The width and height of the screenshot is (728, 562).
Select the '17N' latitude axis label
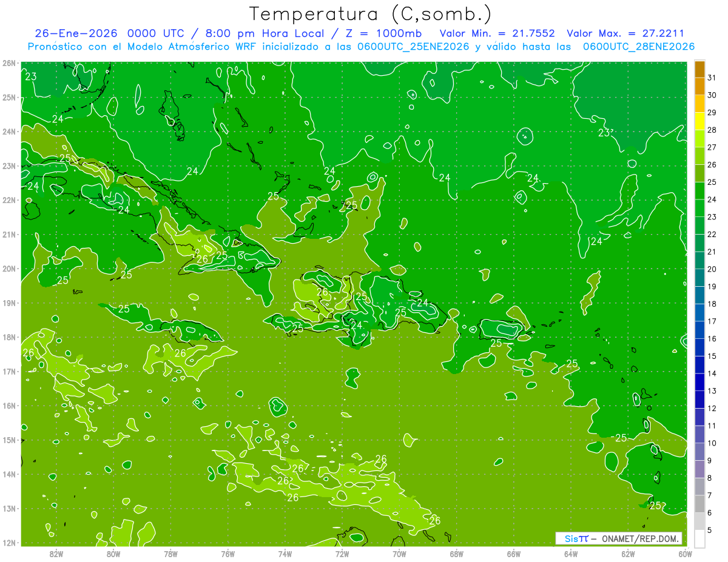[9, 371]
